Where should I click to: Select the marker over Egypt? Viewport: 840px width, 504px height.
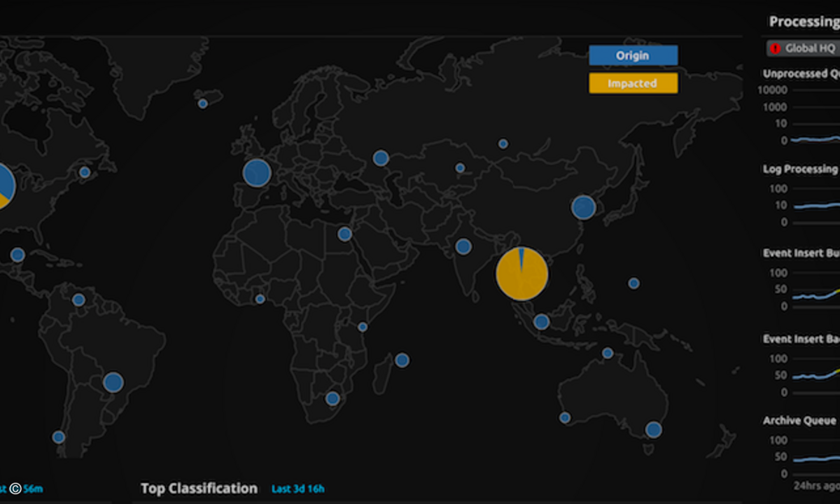pos(344,234)
